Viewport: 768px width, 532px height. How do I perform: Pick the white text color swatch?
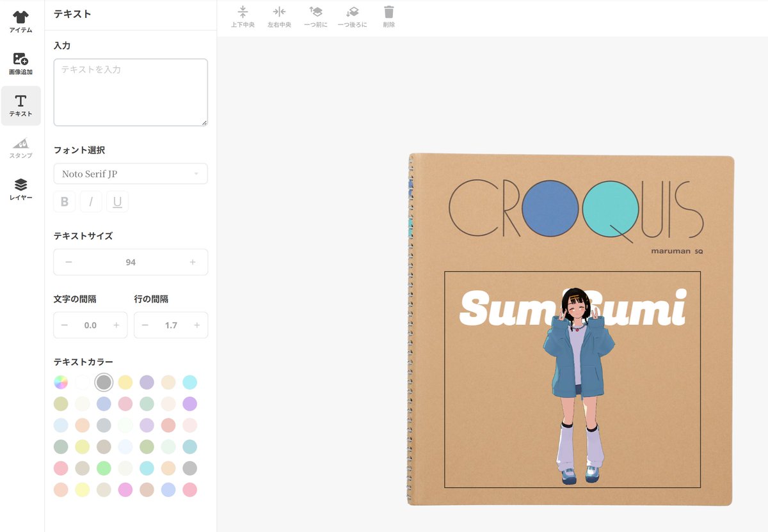coord(83,382)
